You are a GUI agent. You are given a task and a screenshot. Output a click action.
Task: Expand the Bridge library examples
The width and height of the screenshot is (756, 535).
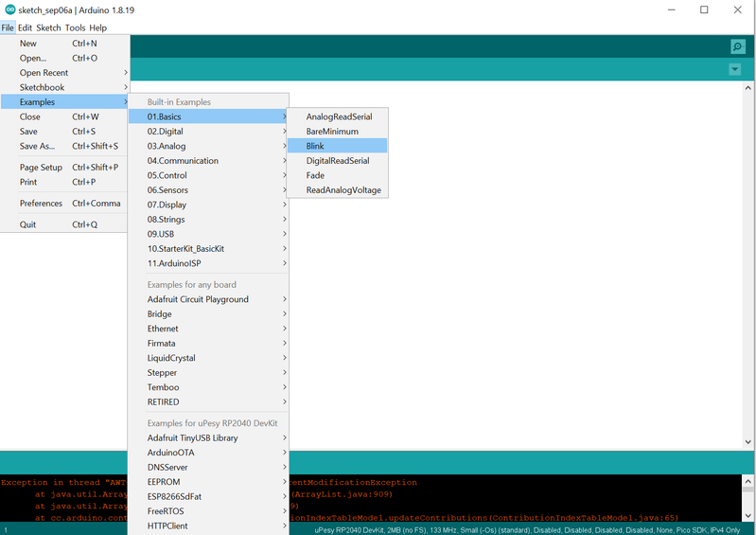pyautogui.click(x=208, y=314)
